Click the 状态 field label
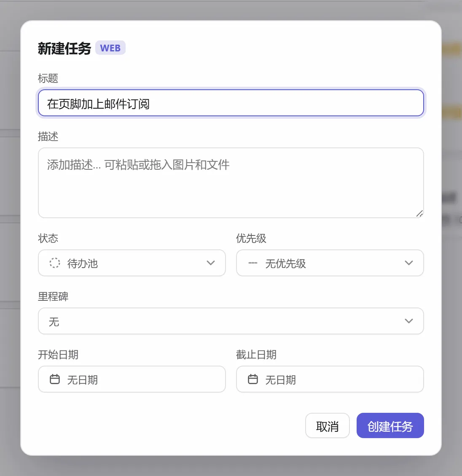The height and width of the screenshot is (476, 462). tap(48, 238)
